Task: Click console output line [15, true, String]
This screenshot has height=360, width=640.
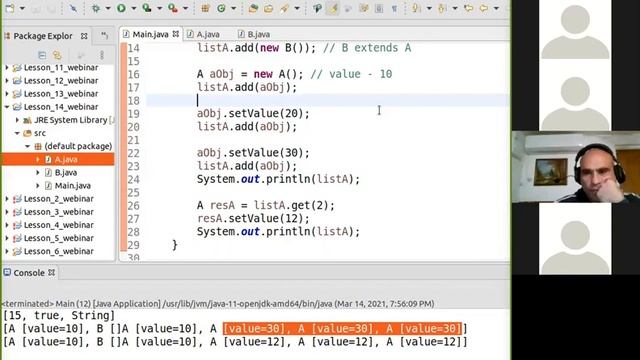Action: click(59, 316)
